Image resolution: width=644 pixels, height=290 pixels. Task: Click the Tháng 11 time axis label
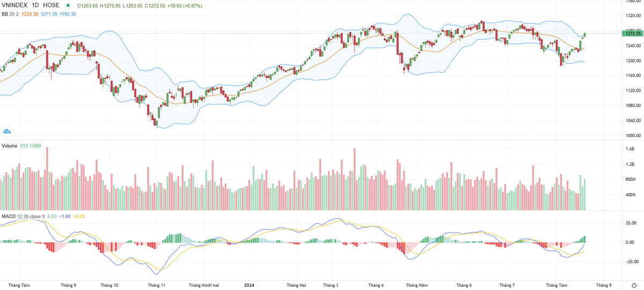click(157, 285)
